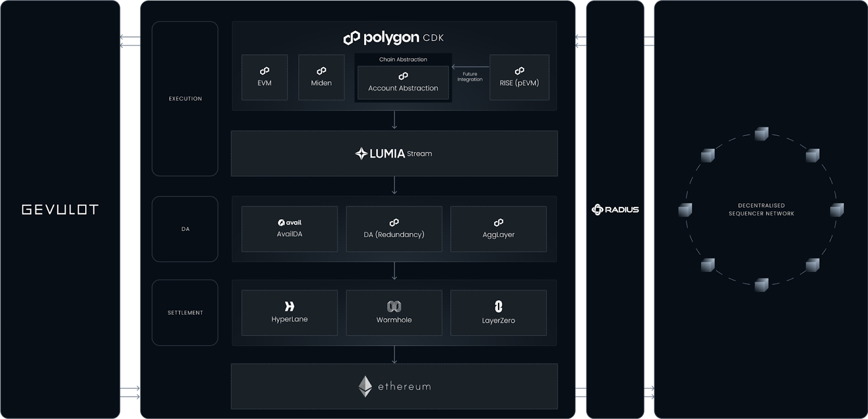Click the polygon icon above DA (Redundancy)
The width and height of the screenshot is (868, 419).
[x=394, y=223]
